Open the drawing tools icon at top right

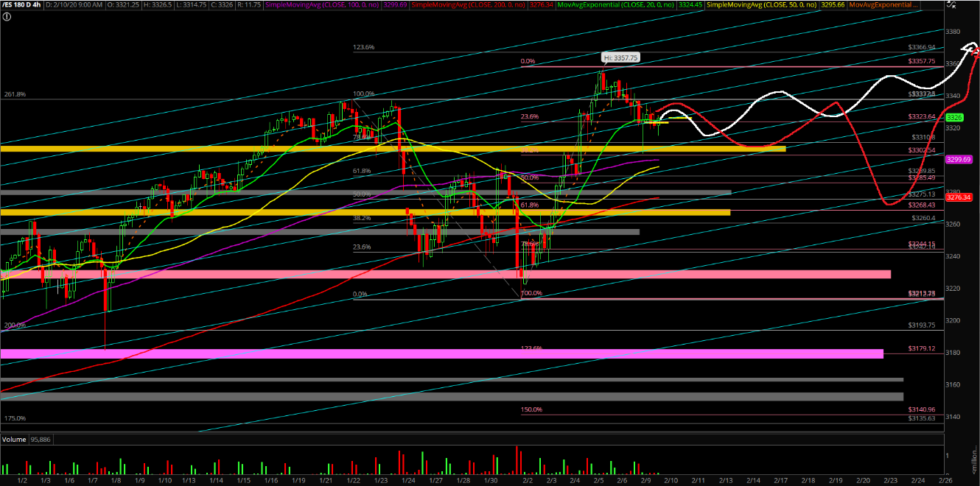click(x=951, y=4)
